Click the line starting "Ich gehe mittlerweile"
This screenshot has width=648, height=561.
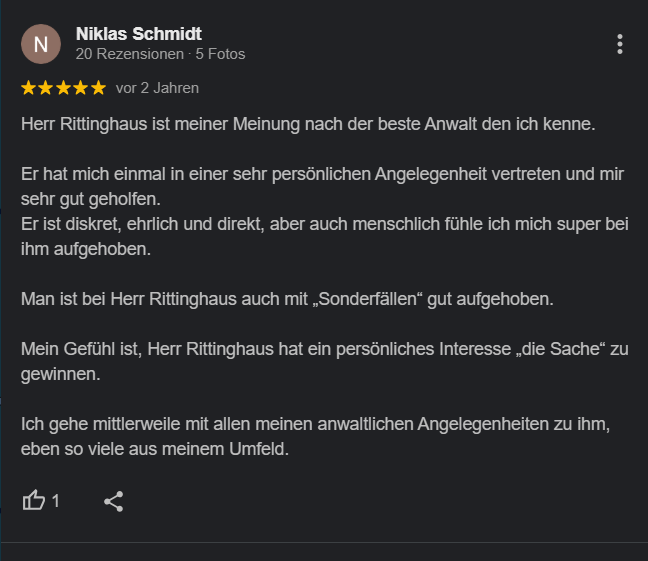pyautogui.click(x=315, y=425)
